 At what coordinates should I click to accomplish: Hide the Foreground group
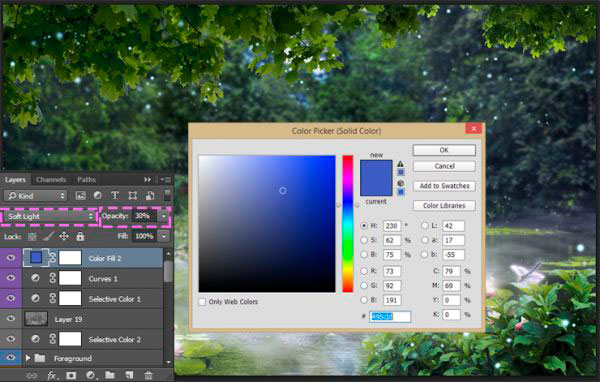(x=11, y=358)
